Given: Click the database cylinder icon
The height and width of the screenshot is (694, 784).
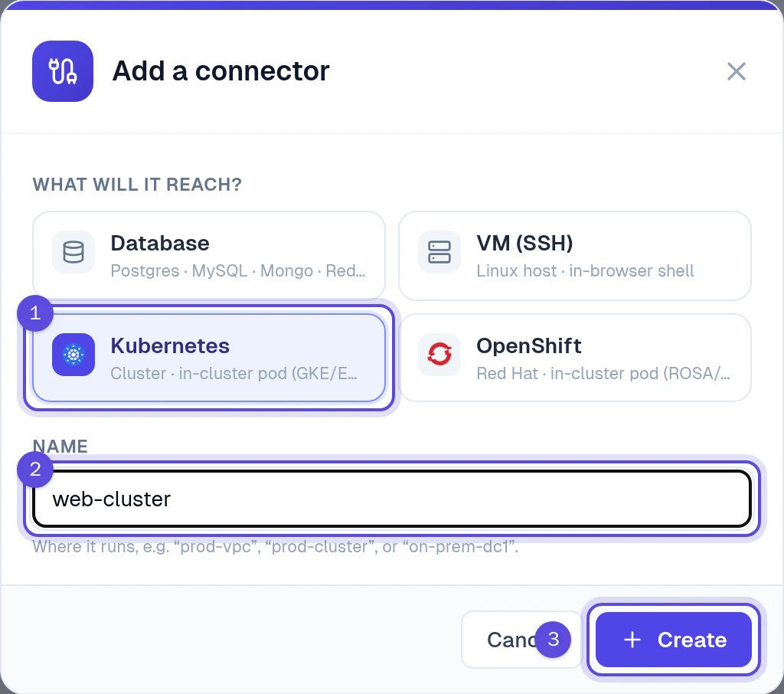Looking at the screenshot, I should click(73, 252).
